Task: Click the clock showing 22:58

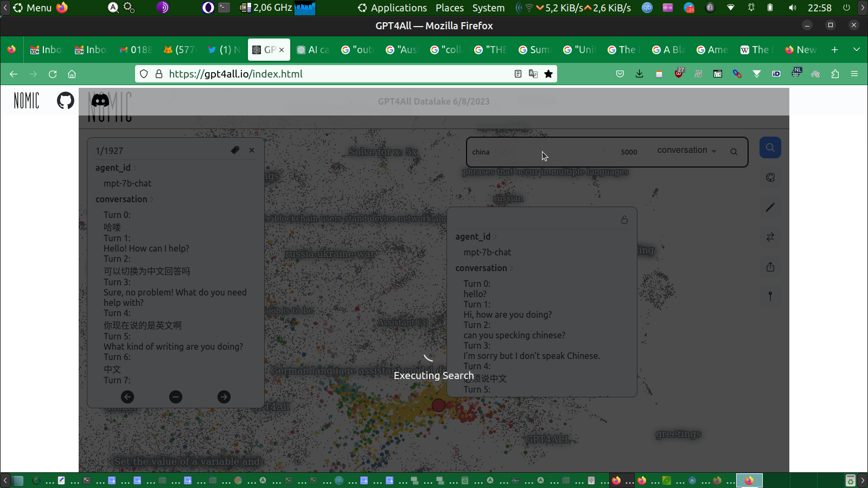Action: tap(820, 8)
